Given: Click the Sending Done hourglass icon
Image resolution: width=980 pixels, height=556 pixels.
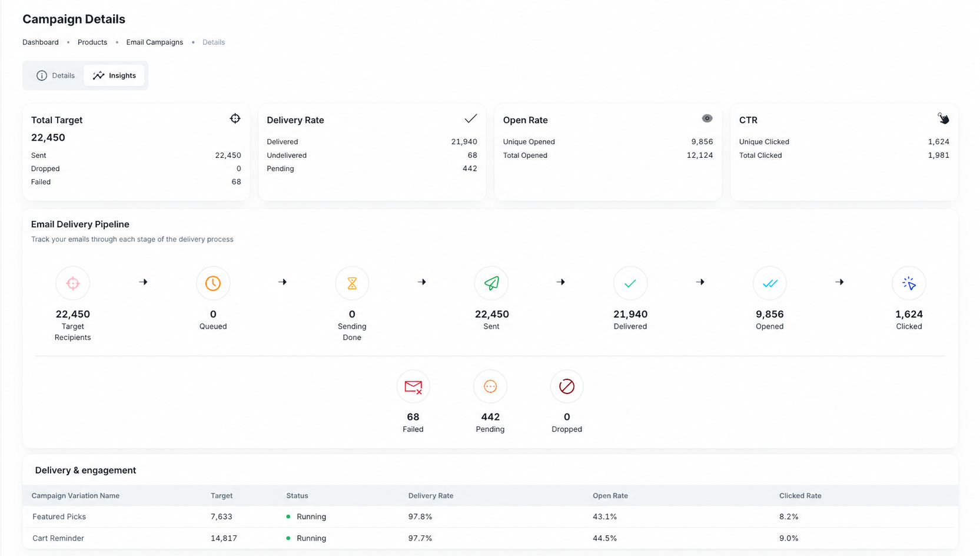Looking at the screenshot, I should pyautogui.click(x=352, y=283).
